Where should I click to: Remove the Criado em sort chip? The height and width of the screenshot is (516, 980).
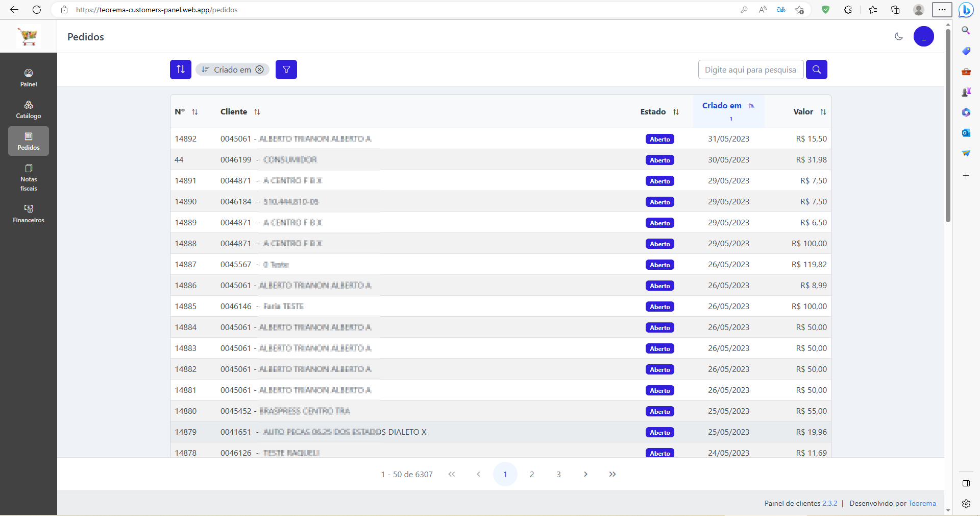(260, 69)
